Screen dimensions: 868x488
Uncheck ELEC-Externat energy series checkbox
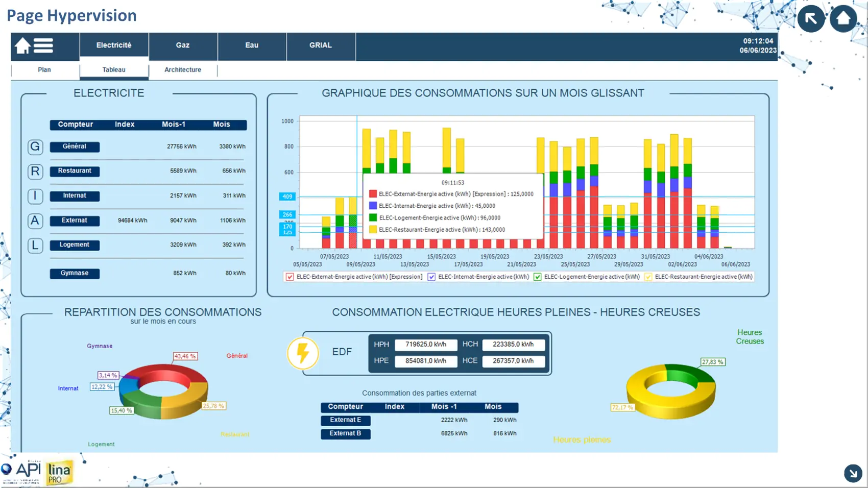pos(290,277)
